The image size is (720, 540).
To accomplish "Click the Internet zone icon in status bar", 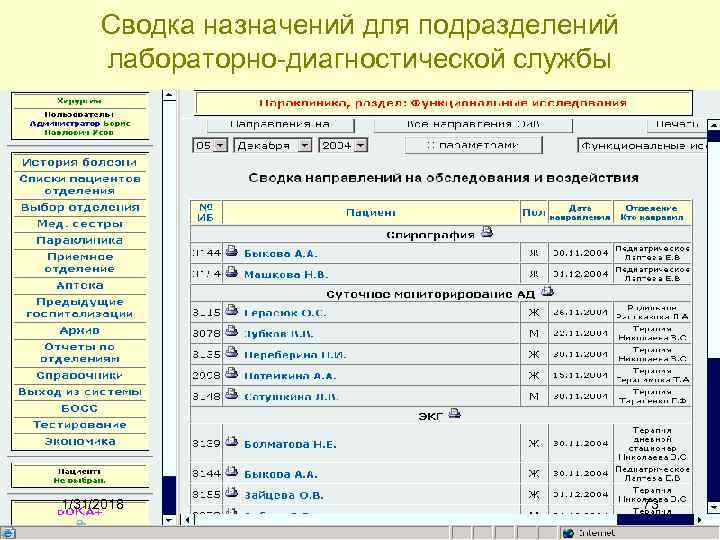I will 568,533.
